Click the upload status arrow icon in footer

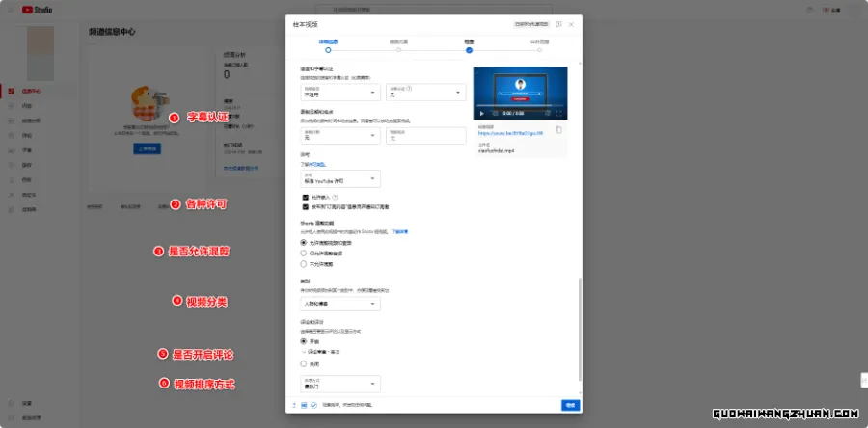pyautogui.click(x=294, y=405)
